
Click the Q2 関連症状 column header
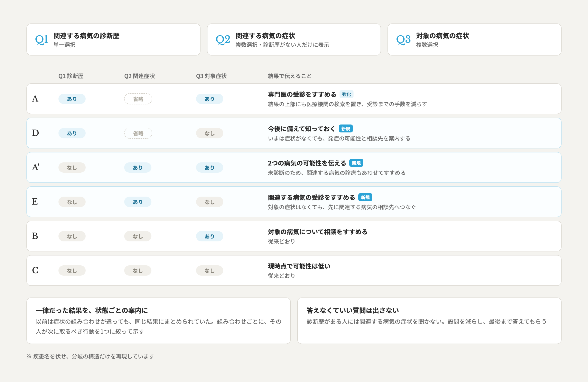tap(140, 76)
